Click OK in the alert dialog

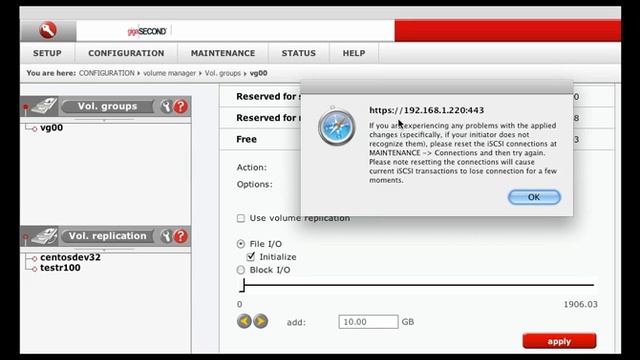tap(534, 197)
